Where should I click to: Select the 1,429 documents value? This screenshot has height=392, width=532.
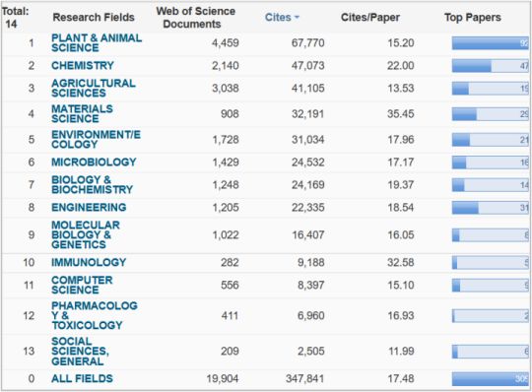(226, 163)
